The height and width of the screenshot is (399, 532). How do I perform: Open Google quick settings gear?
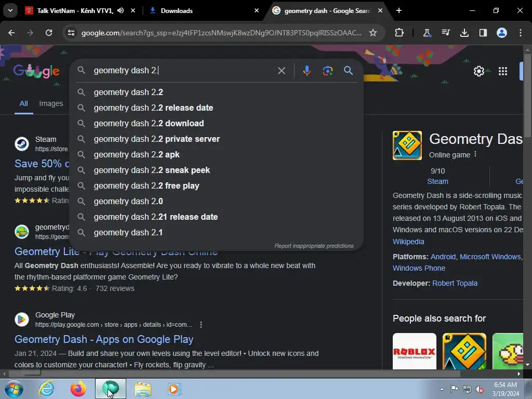[x=478, y=71]
